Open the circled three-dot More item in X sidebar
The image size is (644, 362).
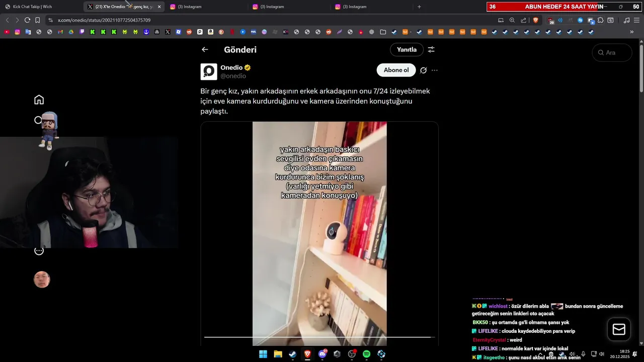coord(39,250)
